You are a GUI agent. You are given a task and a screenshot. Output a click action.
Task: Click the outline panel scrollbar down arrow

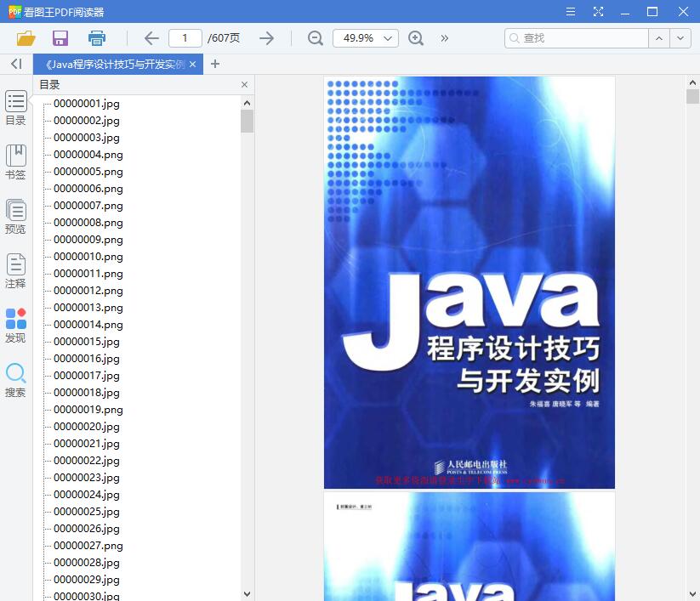tap(247, 594)
